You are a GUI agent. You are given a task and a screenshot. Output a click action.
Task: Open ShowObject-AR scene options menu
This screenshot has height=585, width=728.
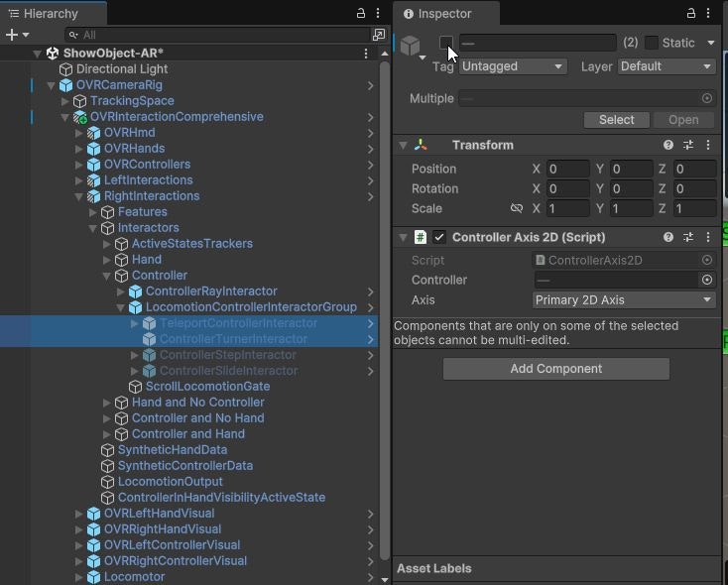pyautogui.click(x=366, y=54)
